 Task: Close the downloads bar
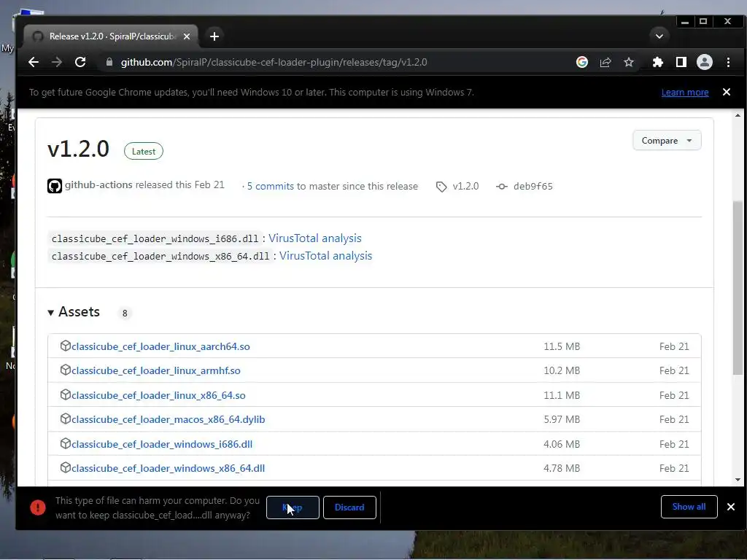click(731, 507)
